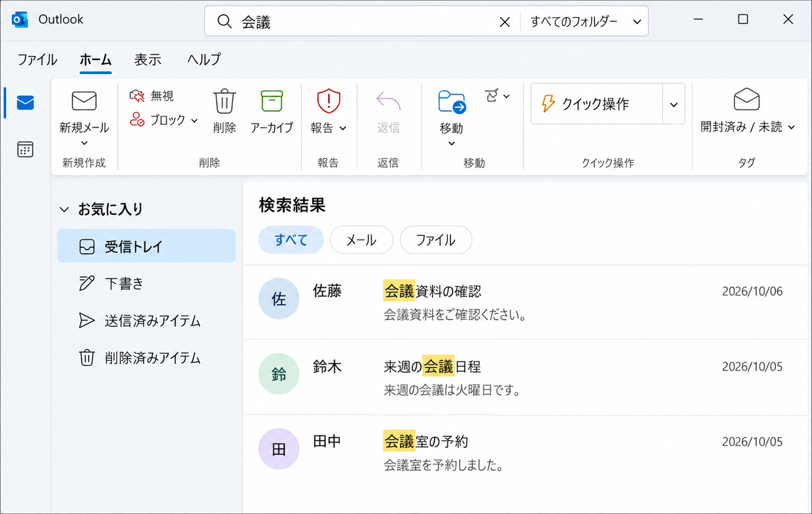Image resolution: width=812 pixels, height=514 pixels.
Task: Click the 2026/10/05 date on 田中's email
Action: pyautogui.click(x=752, y=442)
